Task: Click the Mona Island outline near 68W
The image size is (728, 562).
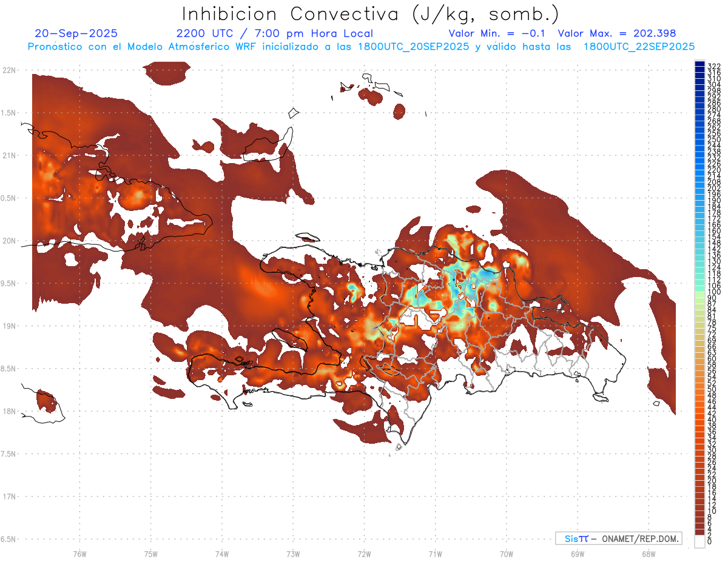Action: 656,403
